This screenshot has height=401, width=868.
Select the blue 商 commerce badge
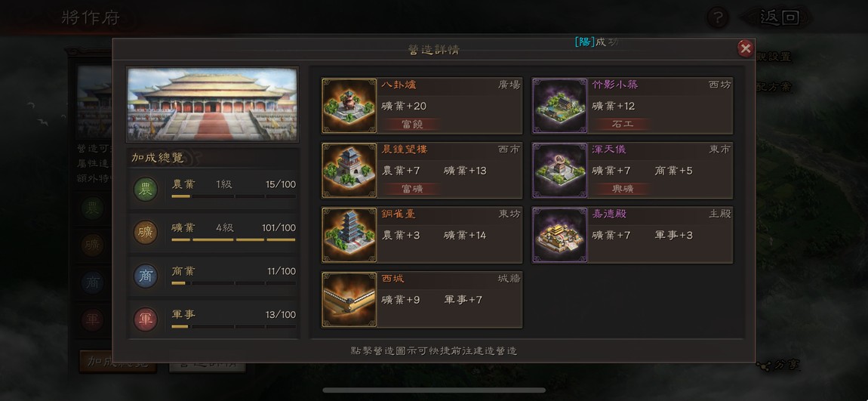tap(146, 276)
